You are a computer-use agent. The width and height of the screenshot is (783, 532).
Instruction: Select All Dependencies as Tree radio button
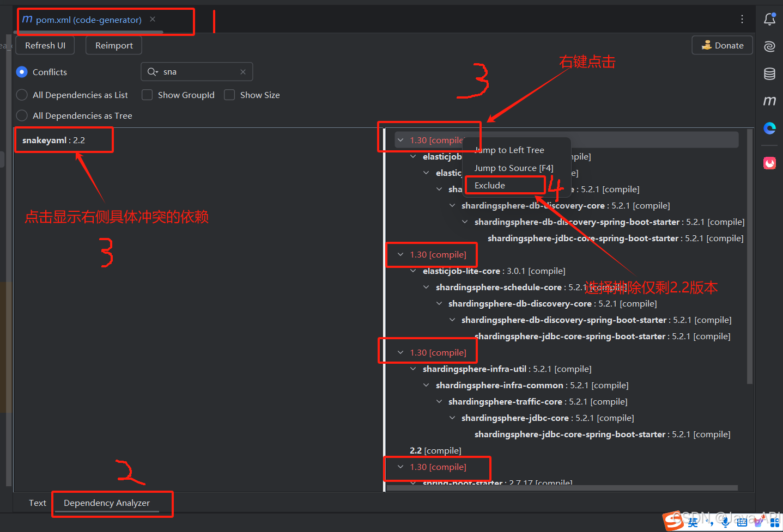tap(21, 115)
